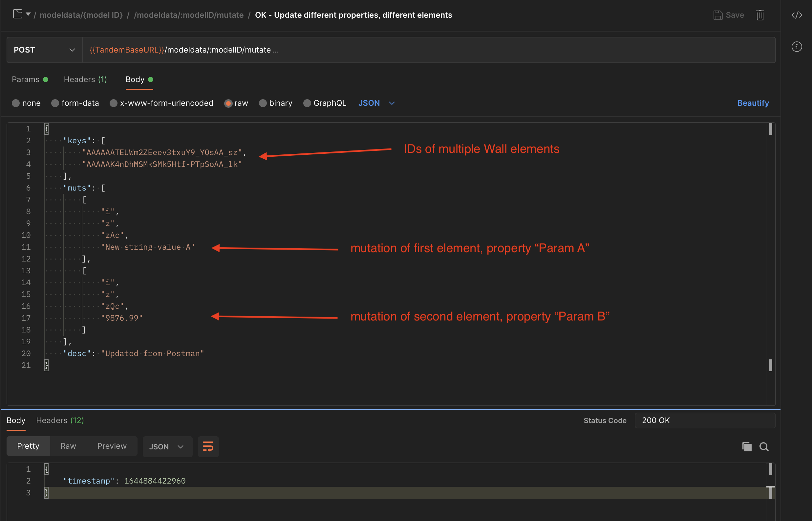
Task: Select the GraphQL body type
Action: [325, 103]
